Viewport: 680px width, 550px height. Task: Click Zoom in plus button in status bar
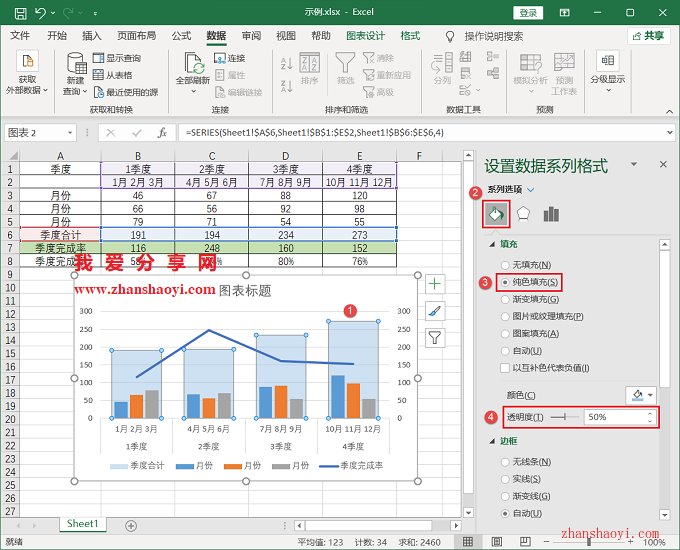click(630, 542)
